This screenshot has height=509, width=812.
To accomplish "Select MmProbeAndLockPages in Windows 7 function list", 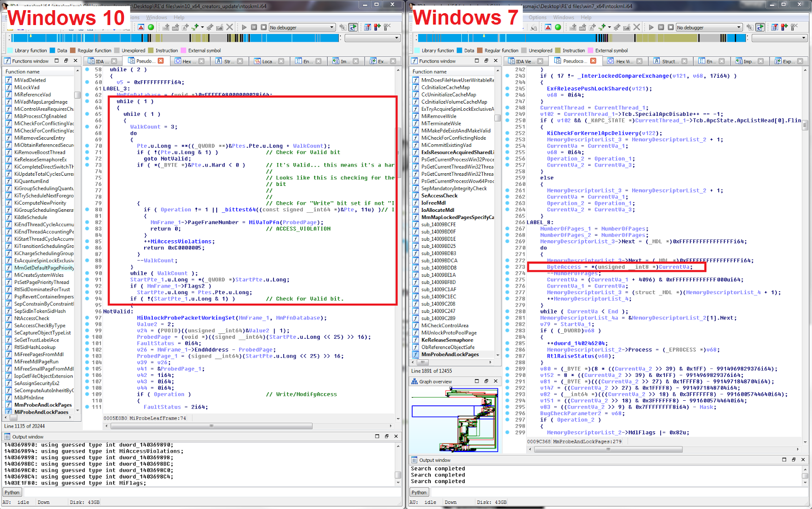I will pos(450,355).
